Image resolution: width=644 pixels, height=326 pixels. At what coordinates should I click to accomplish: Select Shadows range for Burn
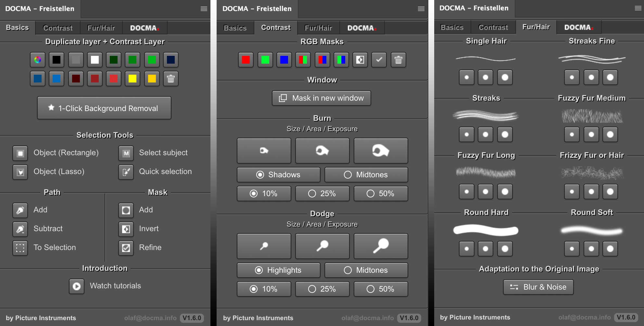279,175
